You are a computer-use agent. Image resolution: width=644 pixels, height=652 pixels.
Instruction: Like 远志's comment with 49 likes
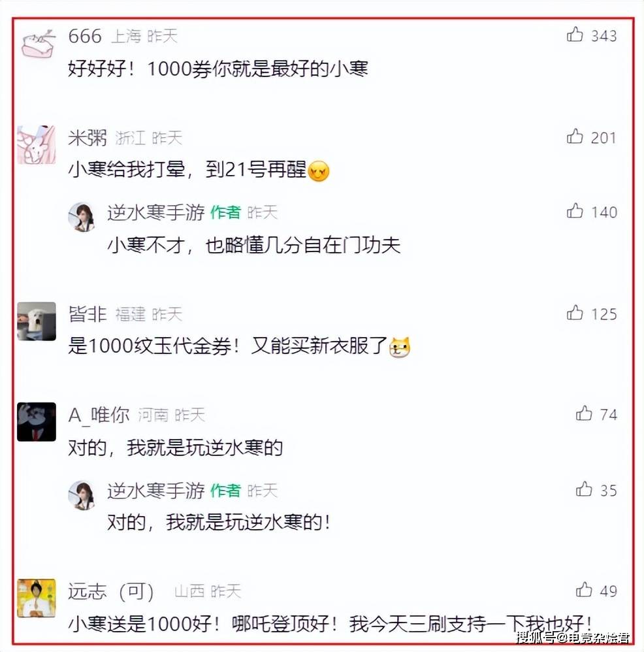(584, 590)
